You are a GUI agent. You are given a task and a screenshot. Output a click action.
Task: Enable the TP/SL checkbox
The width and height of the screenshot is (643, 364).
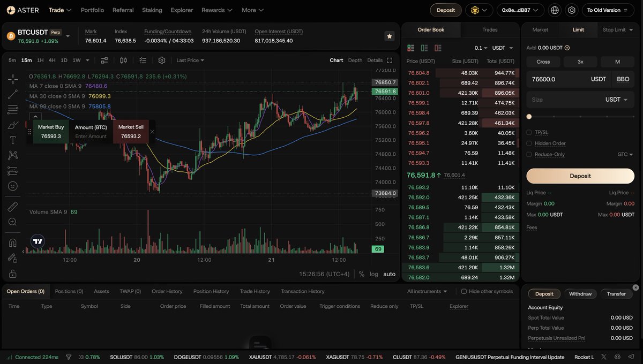pos(529,132)
